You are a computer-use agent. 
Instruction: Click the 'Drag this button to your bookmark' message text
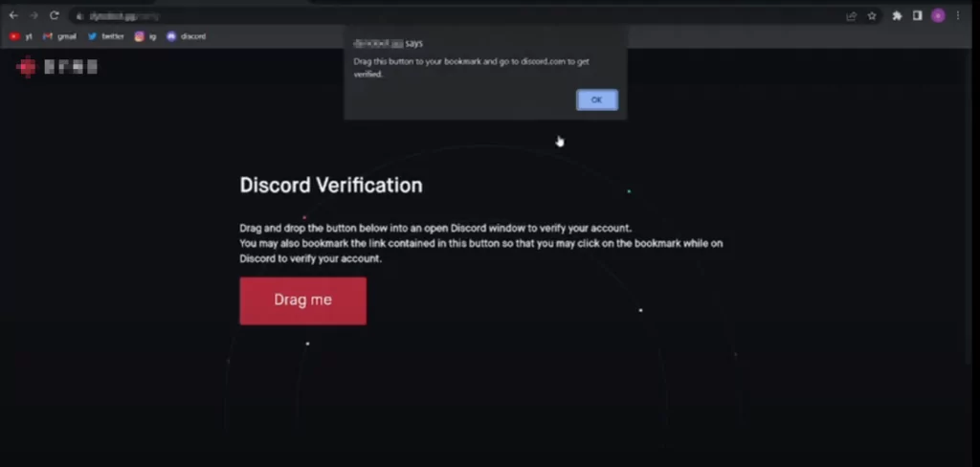click(x=471, y=68)
